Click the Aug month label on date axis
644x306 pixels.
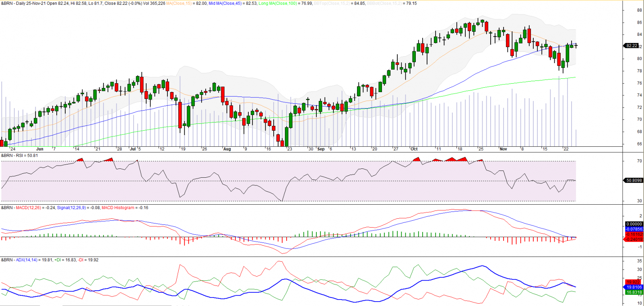pyautogui.click(x=227, y=149)
